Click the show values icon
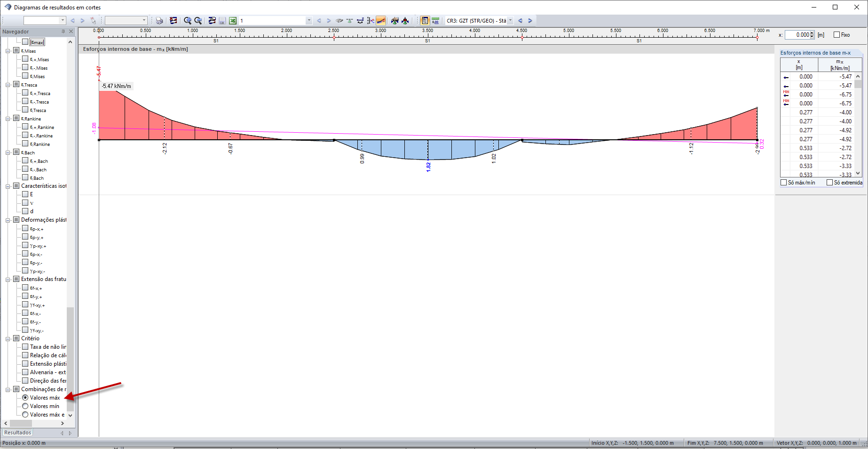The image size is (868, 449). click(349, 21)
